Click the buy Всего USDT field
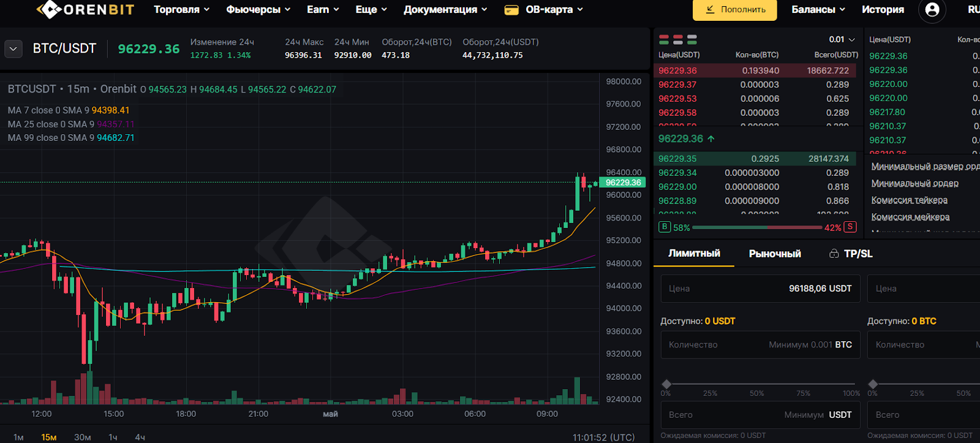The image size is (980, 443). tap(760, 415)
